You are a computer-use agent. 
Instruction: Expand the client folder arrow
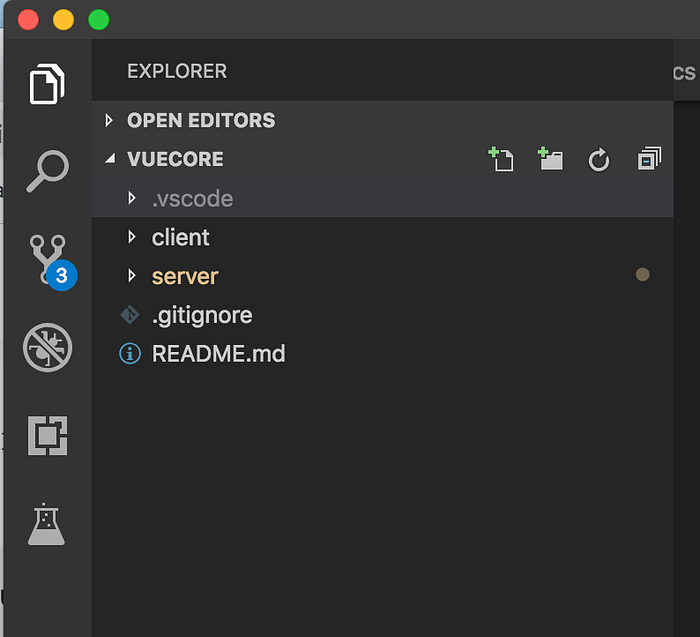pos(132,237)
